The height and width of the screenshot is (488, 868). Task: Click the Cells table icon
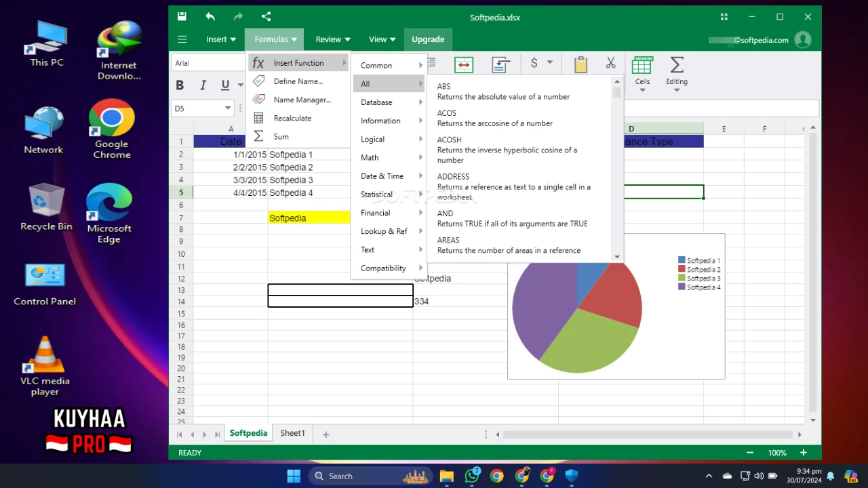642,65
